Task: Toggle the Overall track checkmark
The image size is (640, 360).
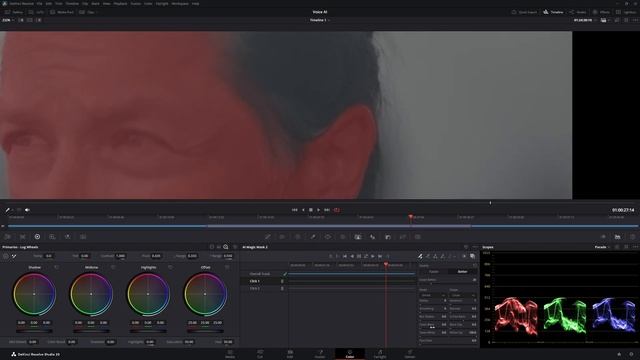Action: [285, 274]
